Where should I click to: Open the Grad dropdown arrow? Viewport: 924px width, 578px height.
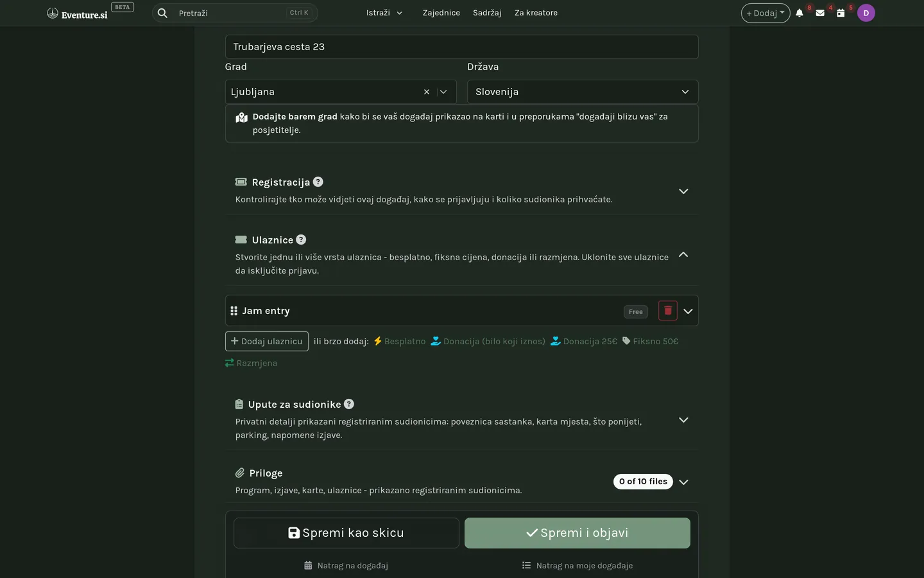point(443,92)
